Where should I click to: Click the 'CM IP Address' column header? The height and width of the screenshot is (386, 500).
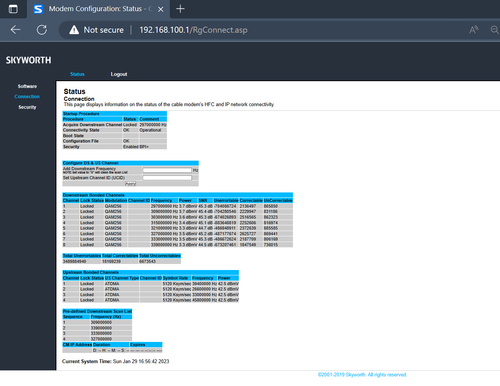77,345
